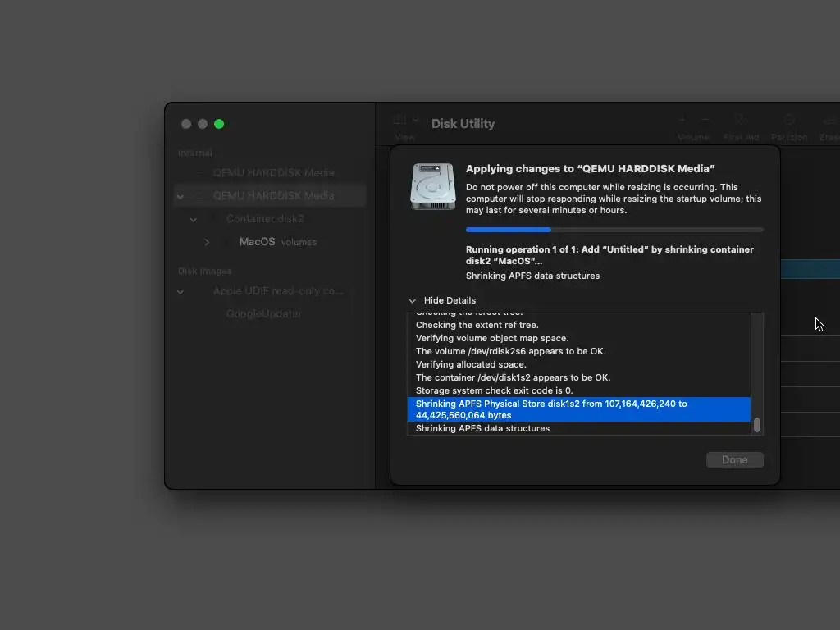Click the Internal sidebar section header
The height and width of the screenshot is (630, 840).
coord(195,153)
